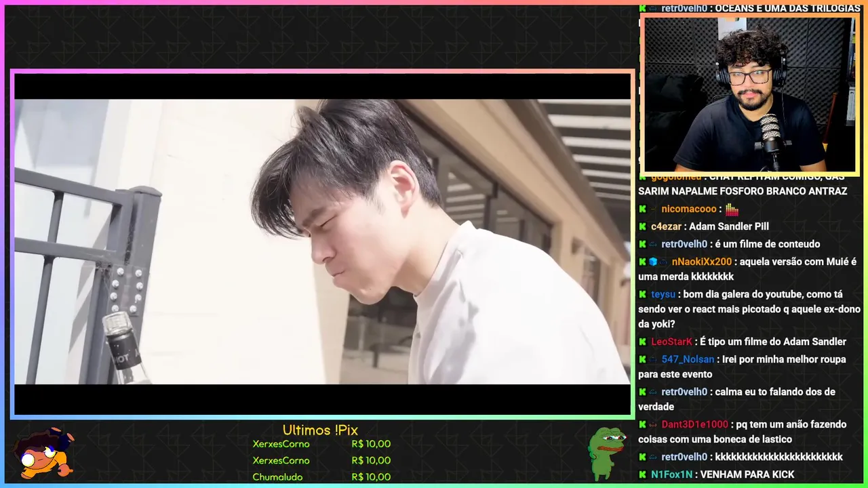Click Kick badge beside Dant3D1e1000
Viewport: 868px width, 488px height.
(x=642, y=424)
